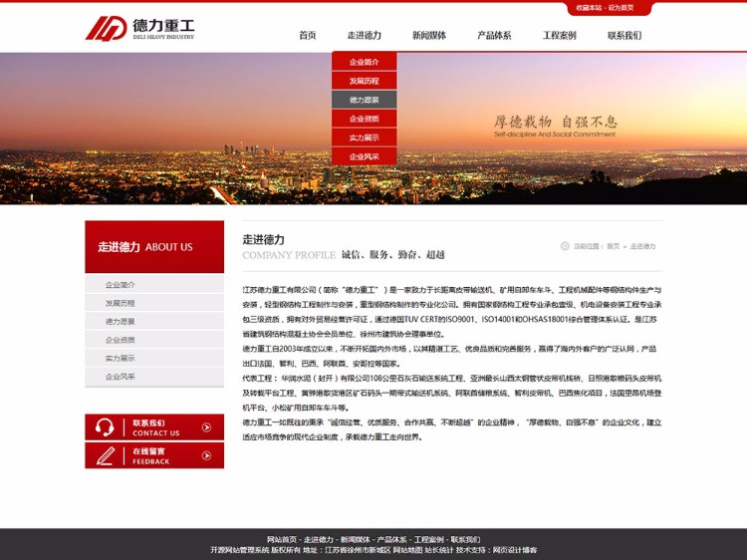The image size is (747, 560).
Task: Click 工程案例 in the footer links
Action: (x=428, y=539)
